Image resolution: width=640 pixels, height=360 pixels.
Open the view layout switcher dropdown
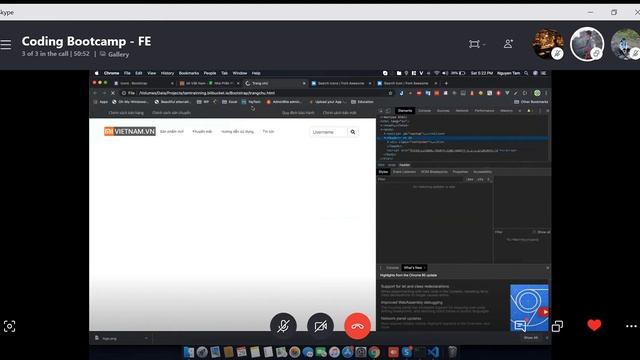point(477,44)
